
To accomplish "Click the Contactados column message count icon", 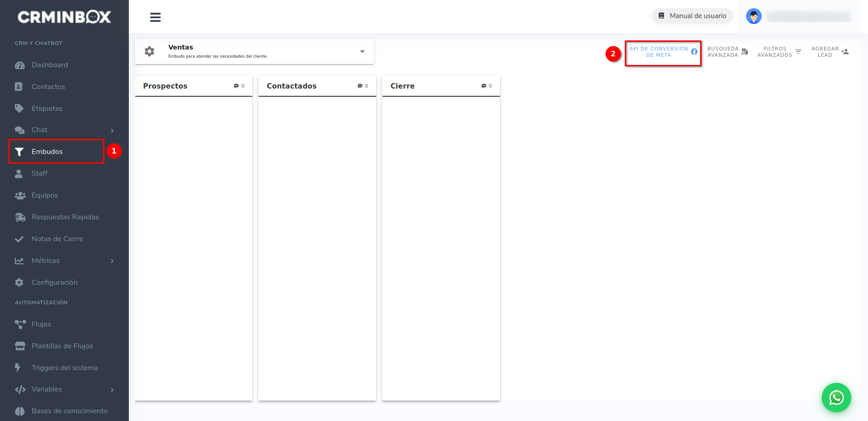I will click(x=360, y=86).
